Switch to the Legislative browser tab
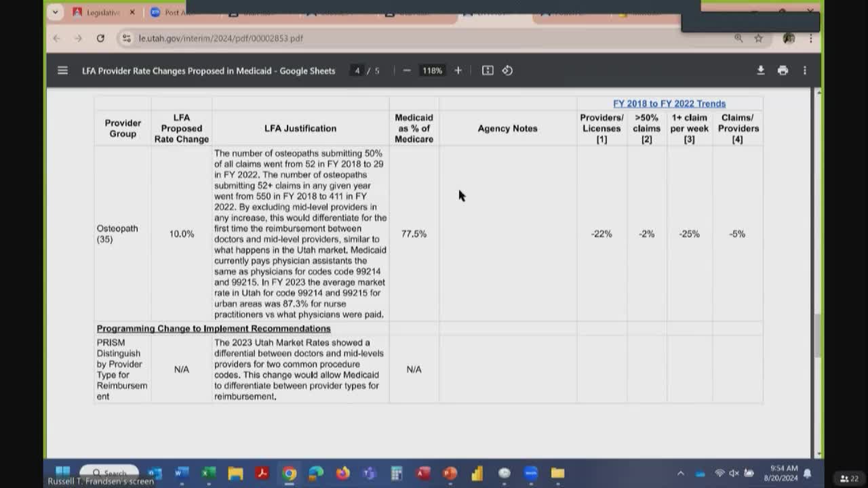This screenshot has width=868, height=488. coord(103,13)
